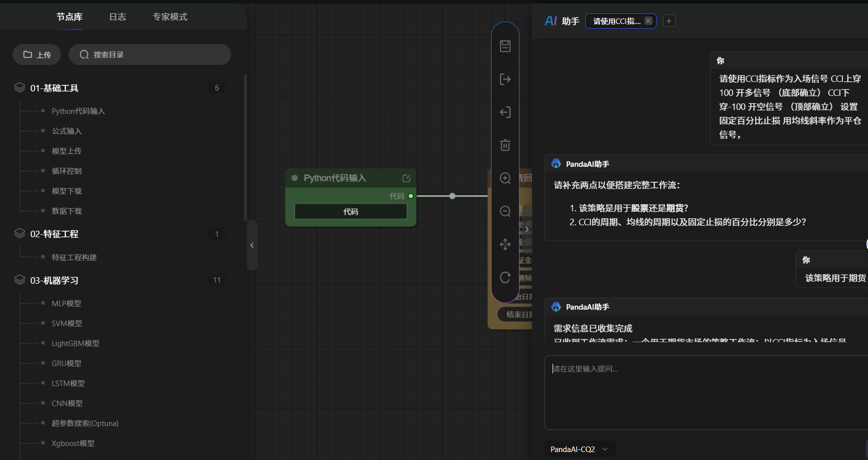Image resolution: width=868 pixels, height=460 pixels.
Task: Click the export workflow icon in toolbar
Action: pyautogui.click(x=505, y=79)
